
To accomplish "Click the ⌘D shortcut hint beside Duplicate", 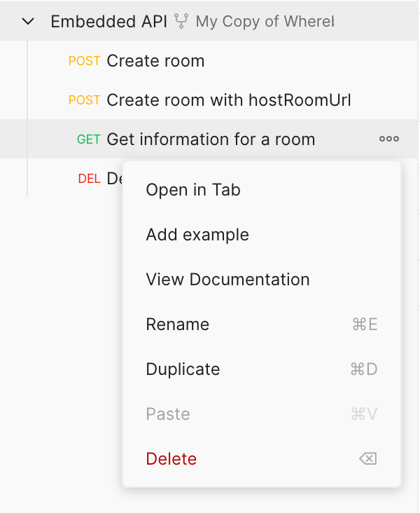I will [x=364, y=369].
